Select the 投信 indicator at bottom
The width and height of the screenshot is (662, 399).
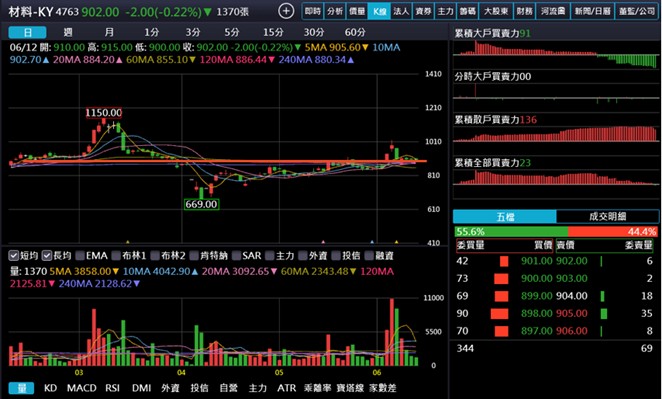[199, 388]
